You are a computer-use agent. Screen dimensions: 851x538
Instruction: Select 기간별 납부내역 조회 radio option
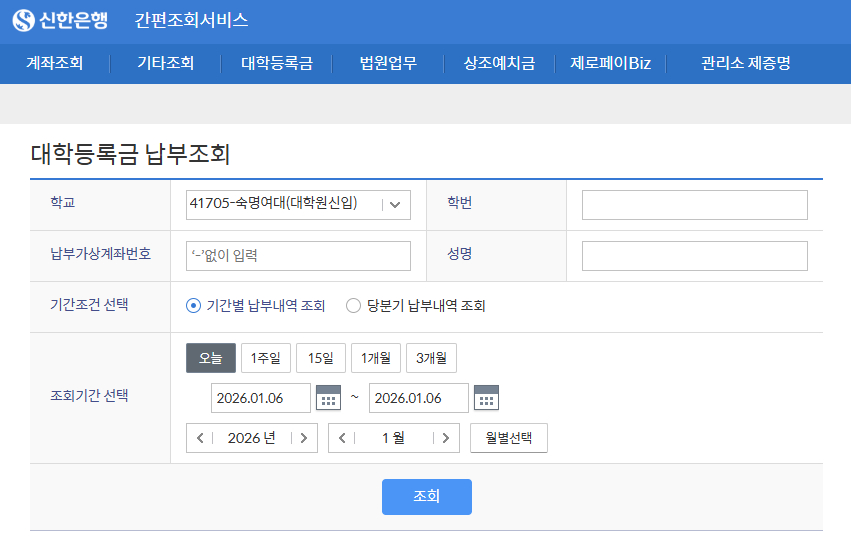194,306
